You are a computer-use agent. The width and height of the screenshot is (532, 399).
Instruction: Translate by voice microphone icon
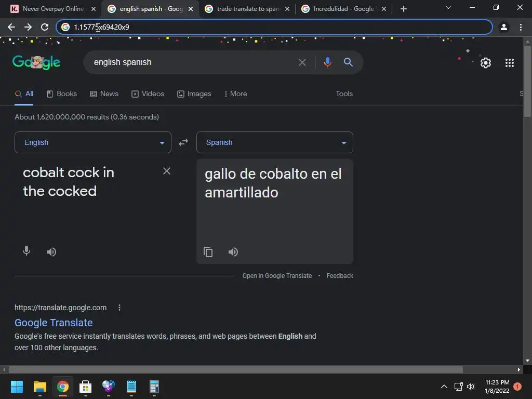(26, 251)
